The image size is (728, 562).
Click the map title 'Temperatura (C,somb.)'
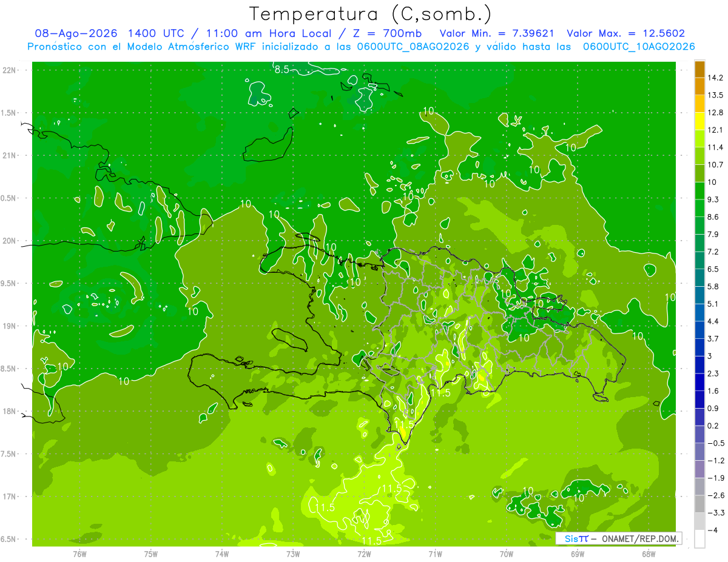click(371, 14)
